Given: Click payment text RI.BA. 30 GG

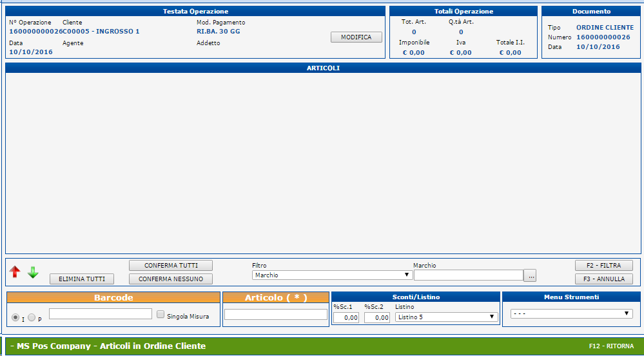Looking at the screenshot, I should click(219, 31).
